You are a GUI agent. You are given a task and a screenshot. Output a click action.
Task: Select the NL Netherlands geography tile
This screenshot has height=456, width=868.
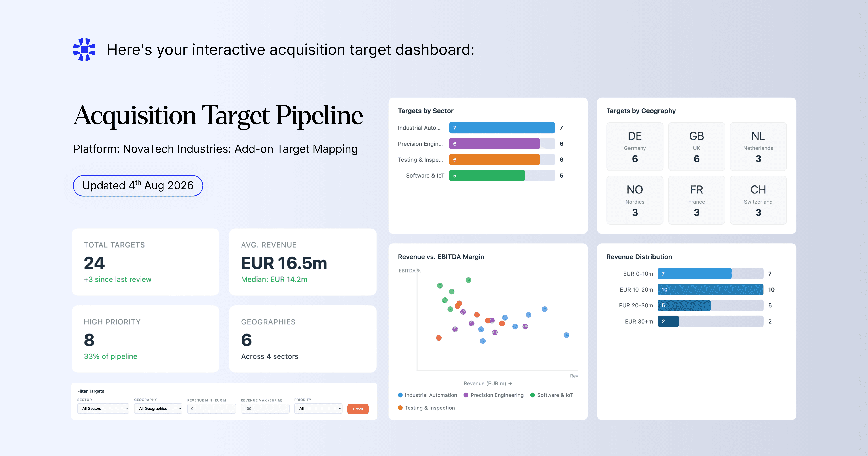point(758,147)
